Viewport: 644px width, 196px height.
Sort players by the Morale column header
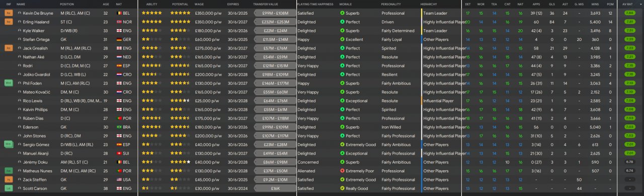coord(346,4)
